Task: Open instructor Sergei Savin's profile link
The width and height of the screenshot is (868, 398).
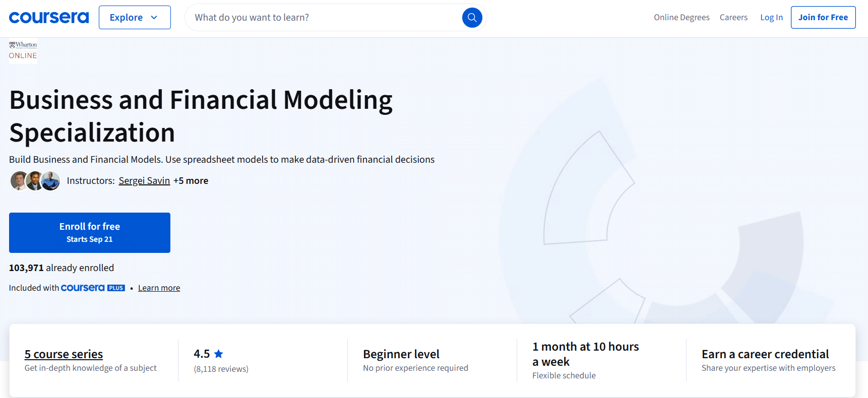Action: tap(144, 181)
